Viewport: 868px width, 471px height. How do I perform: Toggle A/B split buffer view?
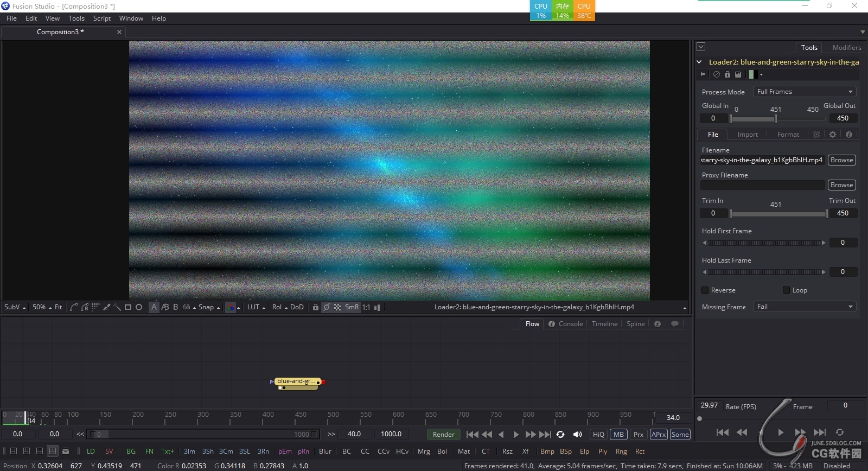(x=165, y=307)
